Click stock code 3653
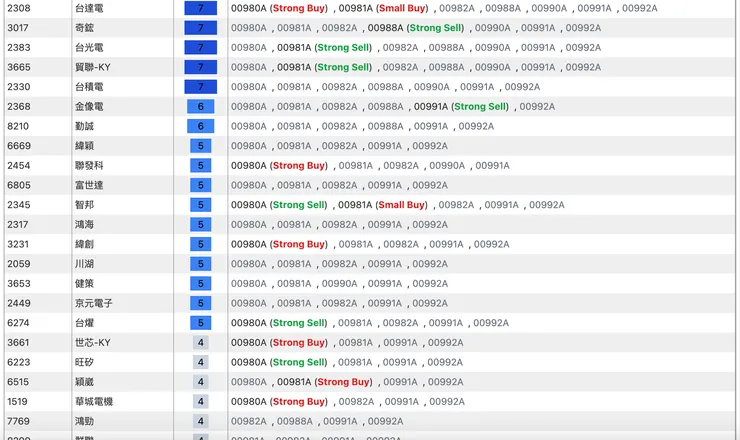The width and height of the screenshot is (740, 440). pyautogui.click(x=19, y=284)
